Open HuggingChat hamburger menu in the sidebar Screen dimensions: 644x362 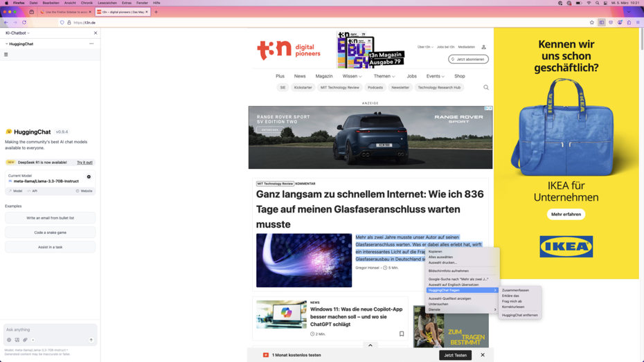pyautogui.click(x=6, y=55)
